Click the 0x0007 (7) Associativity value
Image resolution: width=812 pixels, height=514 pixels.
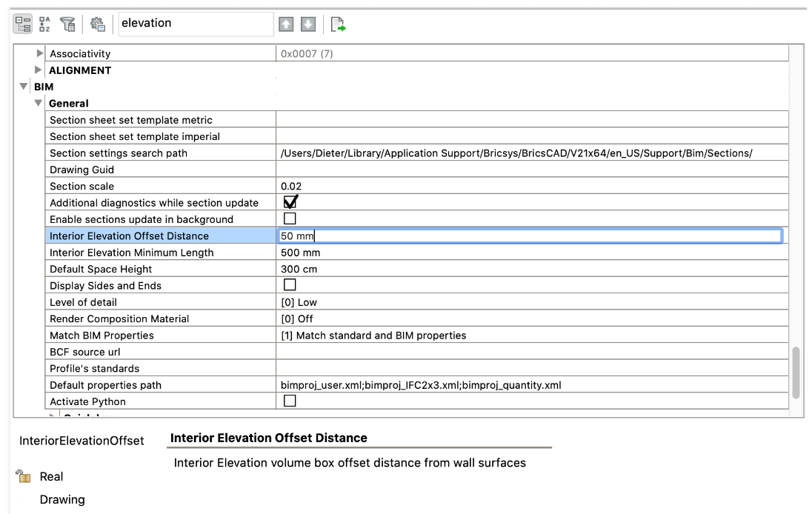pos(307,53)
